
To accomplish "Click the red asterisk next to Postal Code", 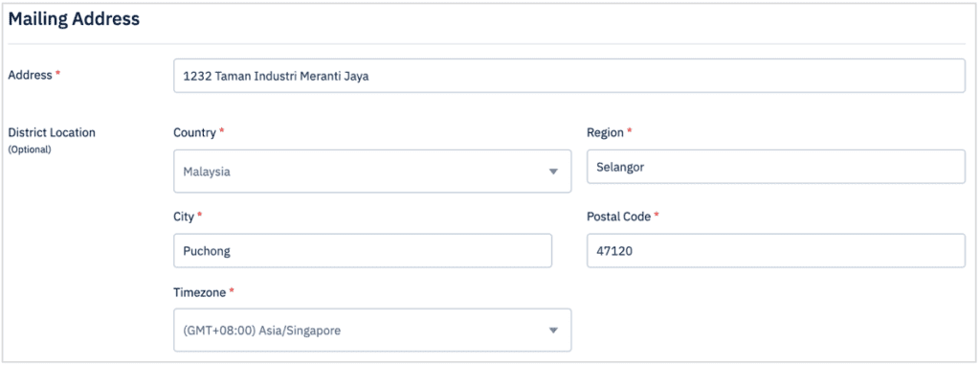I will [x=657, y=215].
